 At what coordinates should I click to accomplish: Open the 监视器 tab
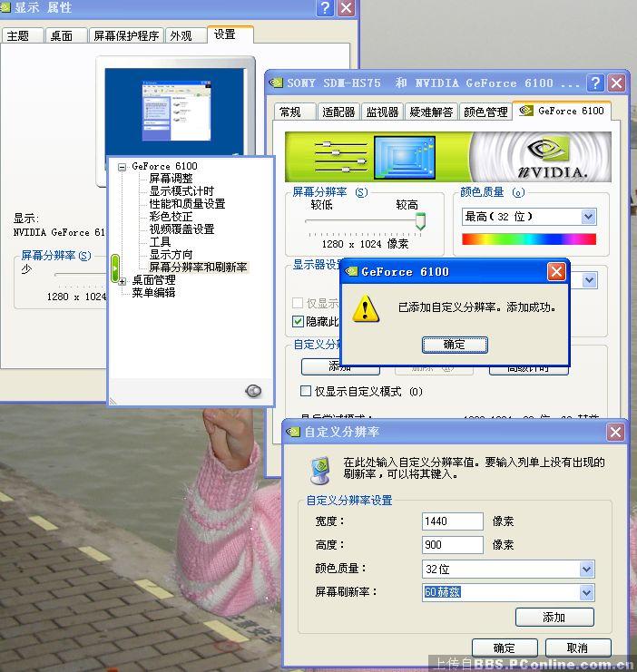[x=382, y=112]
